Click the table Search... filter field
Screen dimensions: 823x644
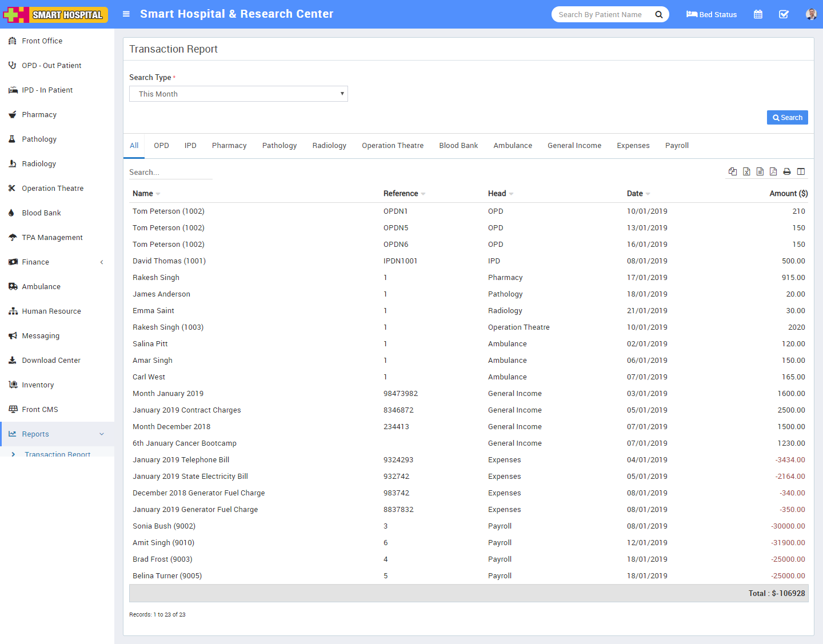(170, 172)
